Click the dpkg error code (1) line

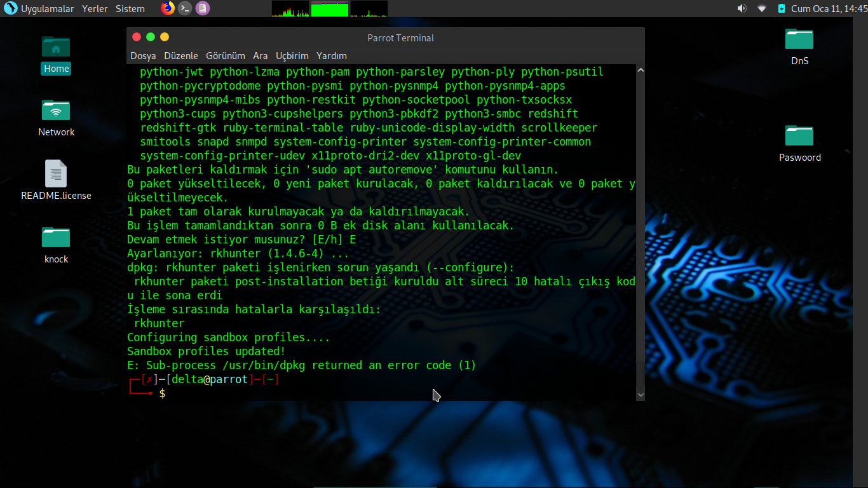(x=302, y=365)
